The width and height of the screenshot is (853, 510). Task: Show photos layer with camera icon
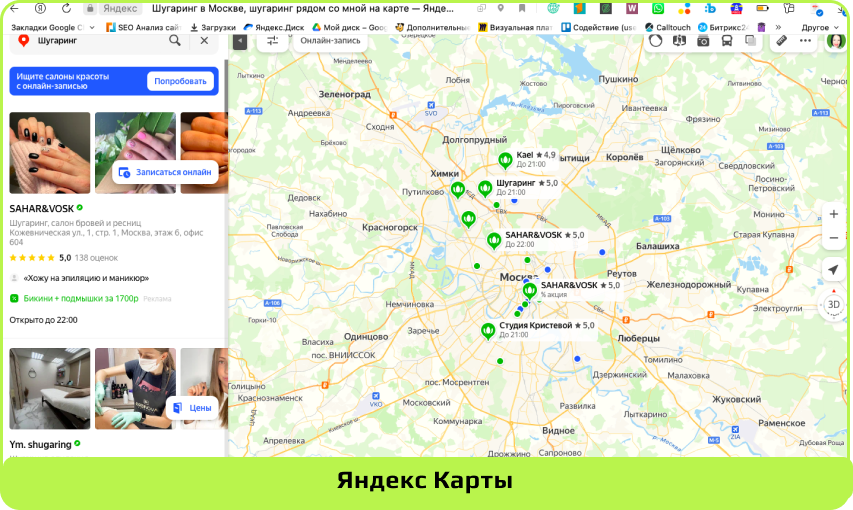click(x=703, y=41)
